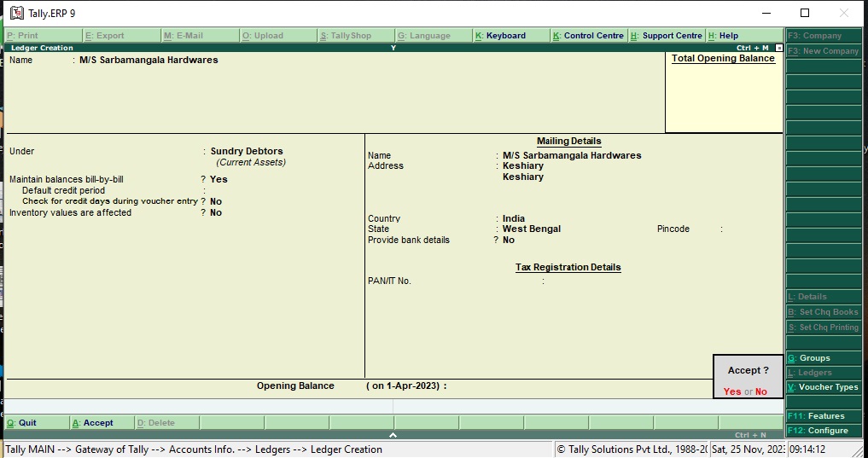Click the Total Opening Balance heading

723,59
